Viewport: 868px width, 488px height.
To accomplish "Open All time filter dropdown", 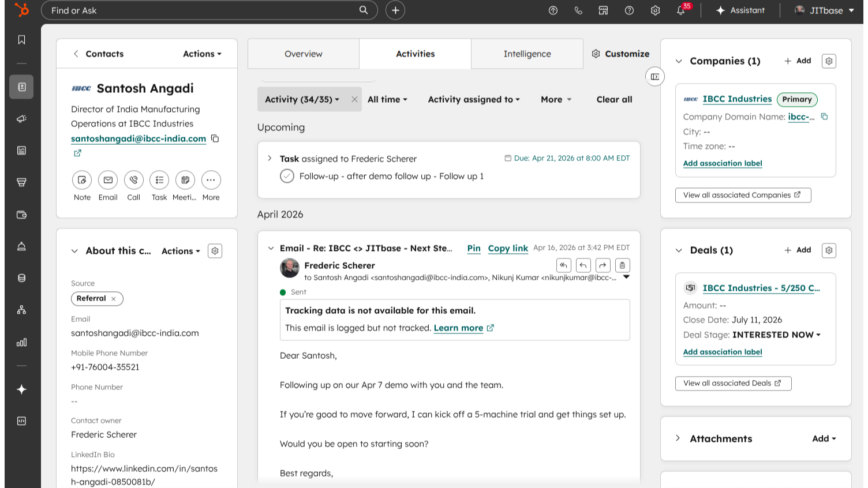I will (x=387, y=99).
